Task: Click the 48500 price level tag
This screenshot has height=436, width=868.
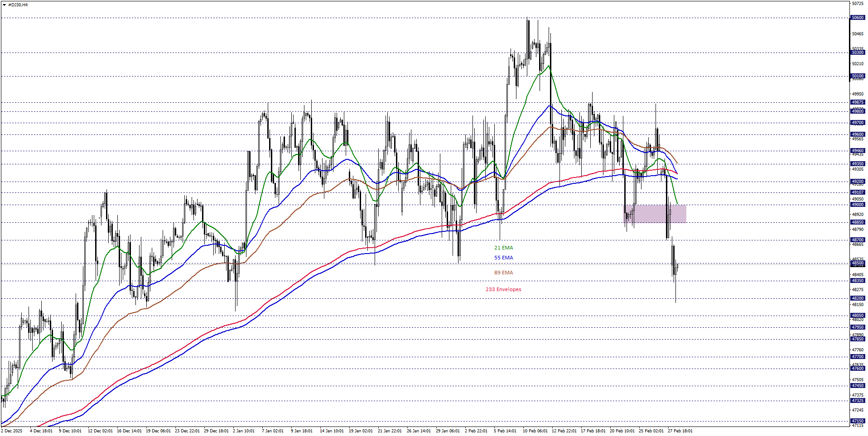Action: click(858, 263)
